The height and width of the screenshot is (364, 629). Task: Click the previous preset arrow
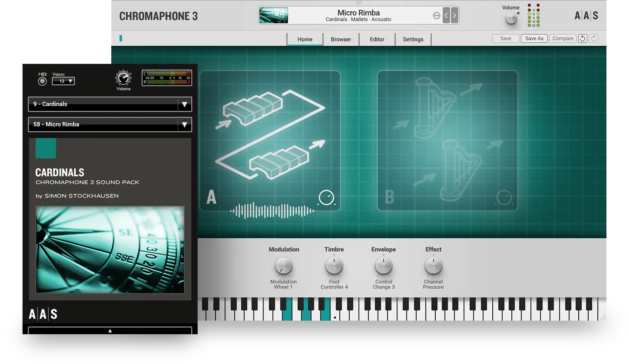[x=446, y=16]
